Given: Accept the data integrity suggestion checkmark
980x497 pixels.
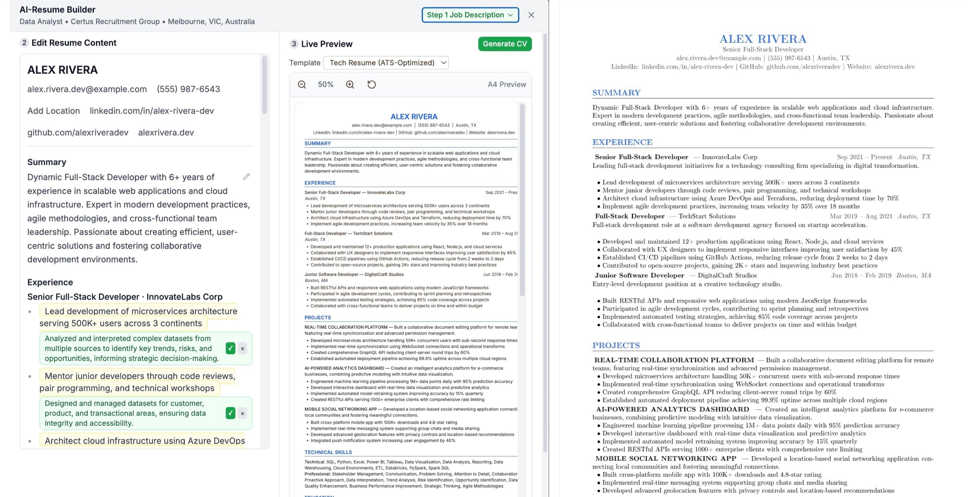Looking at the screenshot, I should pyautogui.click(x=230, y=413).
